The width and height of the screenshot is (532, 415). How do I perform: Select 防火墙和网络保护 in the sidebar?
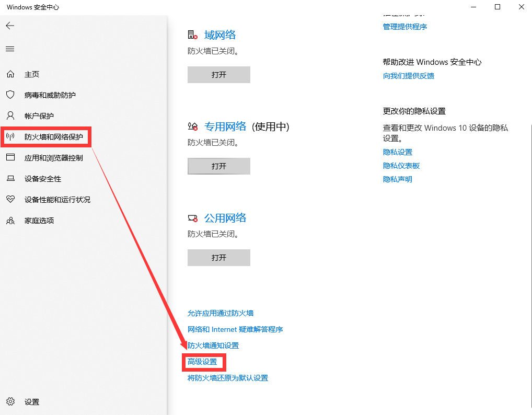tap(54, 137)
